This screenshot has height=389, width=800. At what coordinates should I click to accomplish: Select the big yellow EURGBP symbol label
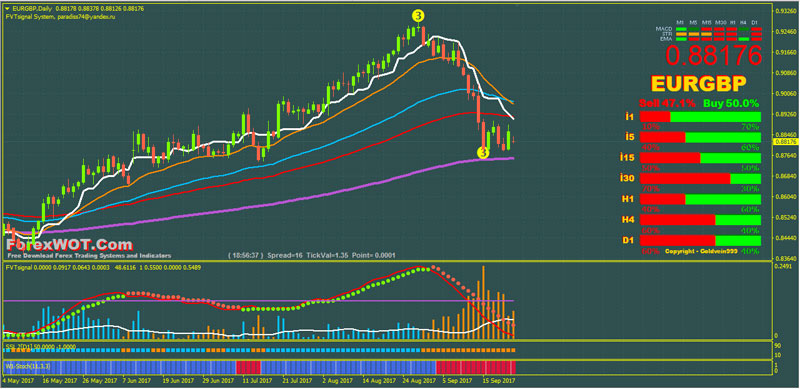pos(699,83)
